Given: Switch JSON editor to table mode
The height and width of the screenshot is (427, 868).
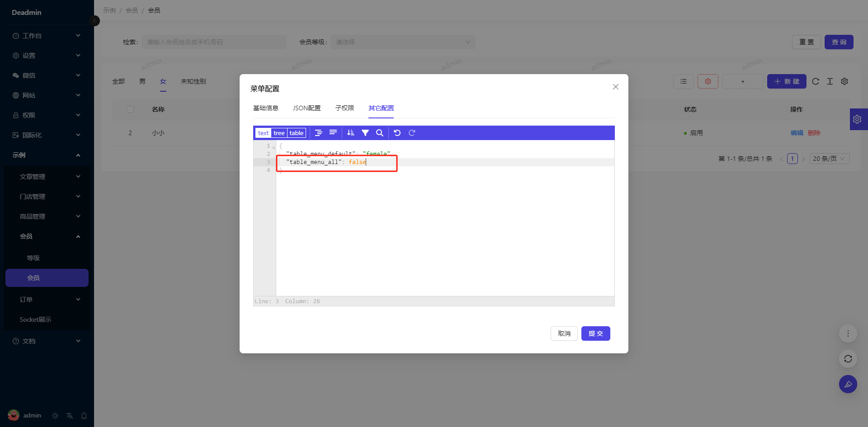Looking at the screenshot, I should (x=296, y=133).
